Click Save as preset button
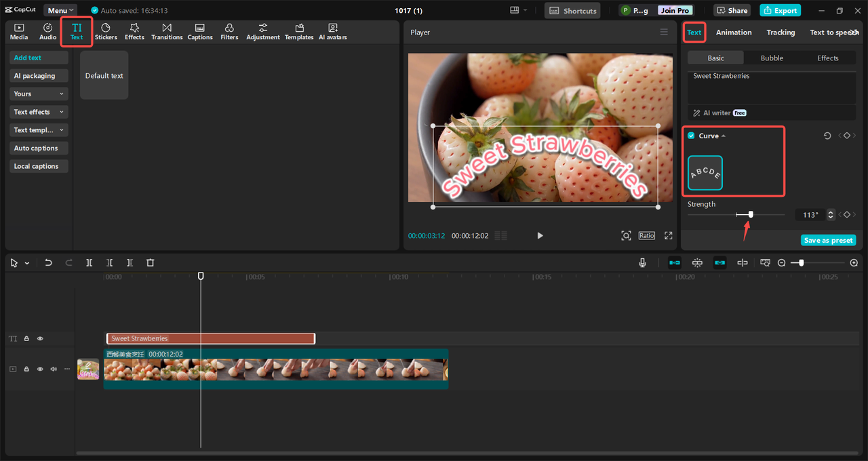The image size is (868, 461). click(x=828, y=241)
